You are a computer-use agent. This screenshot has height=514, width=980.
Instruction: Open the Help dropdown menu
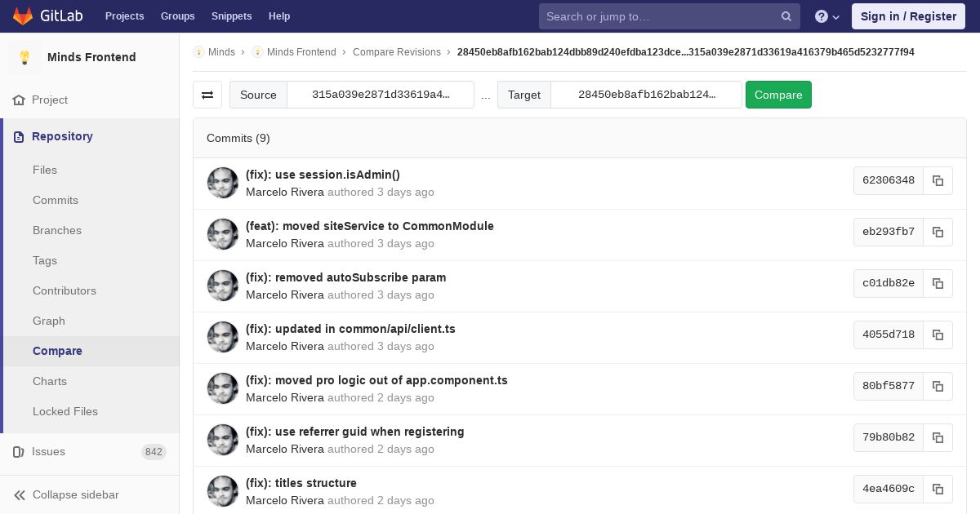827,16
